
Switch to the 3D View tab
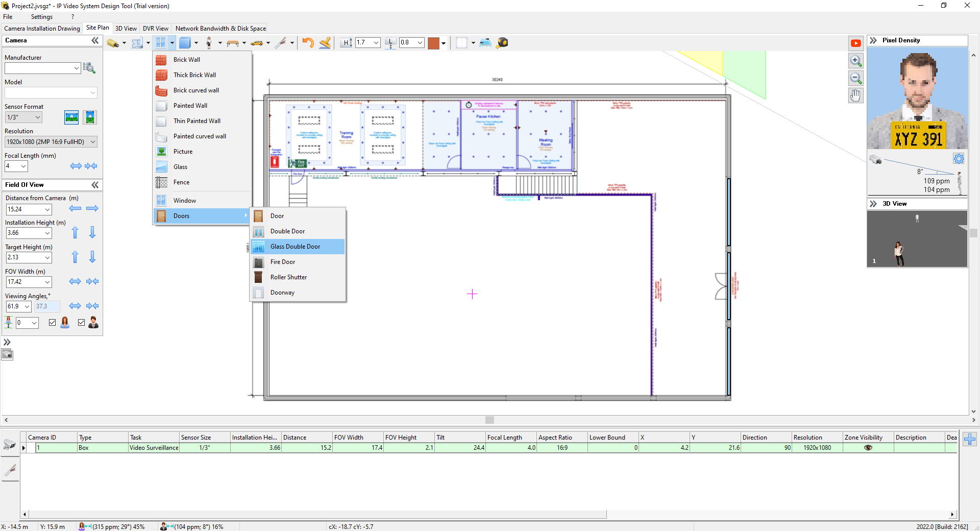(126, 29)
